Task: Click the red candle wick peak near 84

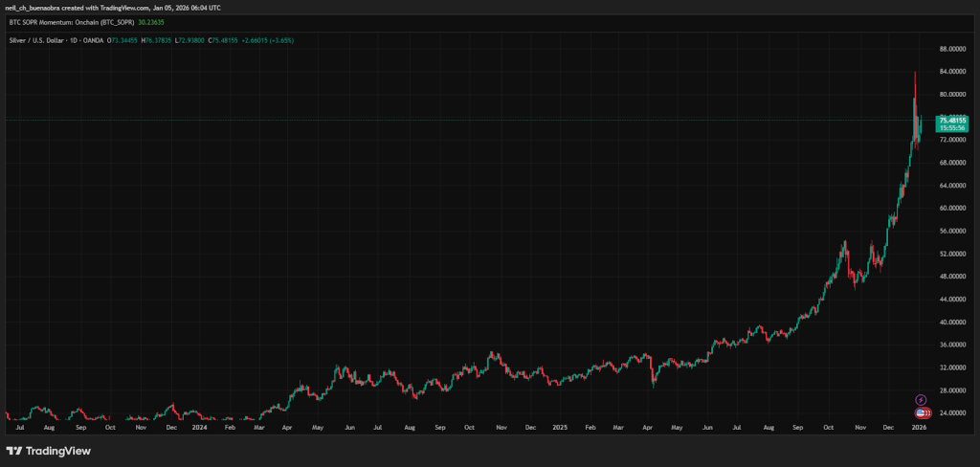Action: (914, 73)
